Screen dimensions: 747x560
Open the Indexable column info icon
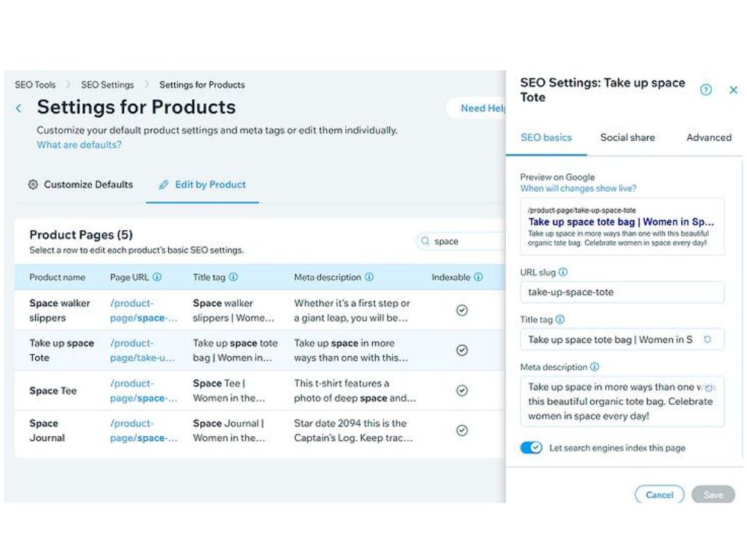[x=478, y=277]
